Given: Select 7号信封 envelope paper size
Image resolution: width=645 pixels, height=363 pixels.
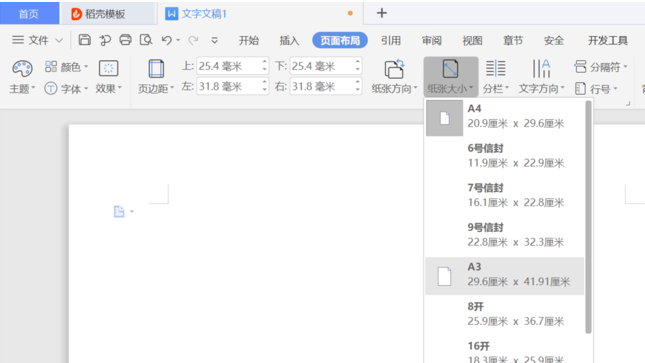Looking at the screenshot, I should pyautogui.click(x=505, y=195).
